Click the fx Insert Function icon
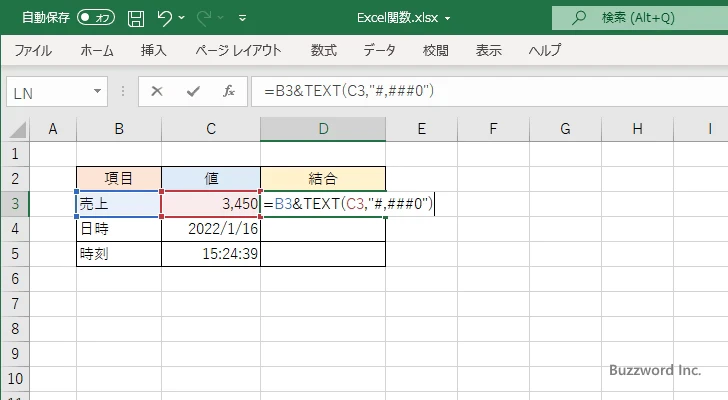The width and height of the screenshot is (728, 400). point(229,91)
